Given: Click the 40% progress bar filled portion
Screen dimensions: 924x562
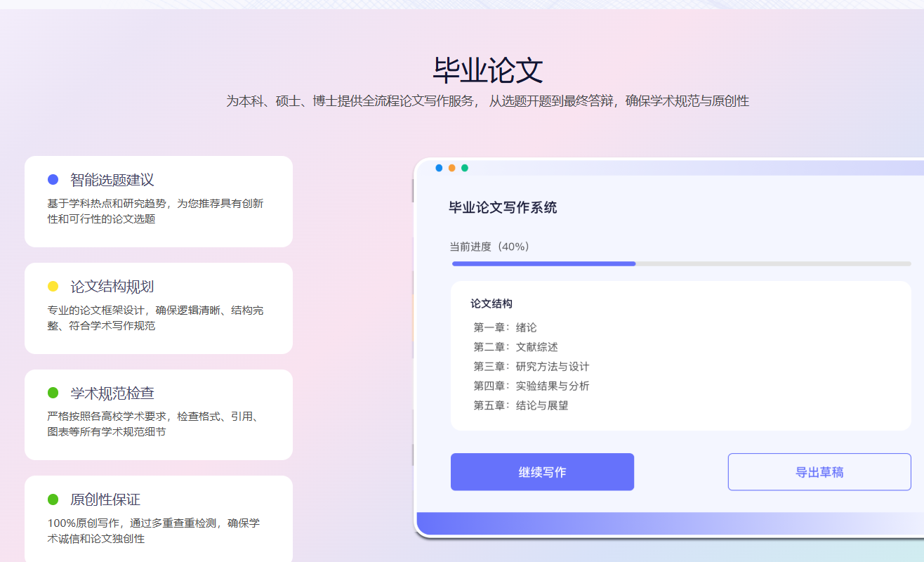Looking at the screenshot, I should [x=544, y=263].
